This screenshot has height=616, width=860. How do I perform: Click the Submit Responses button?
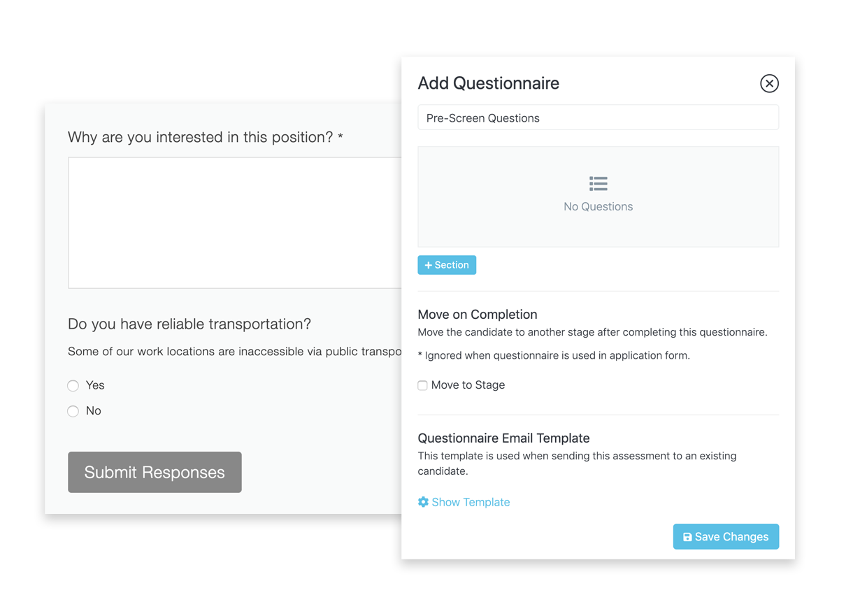coord(155,472)
